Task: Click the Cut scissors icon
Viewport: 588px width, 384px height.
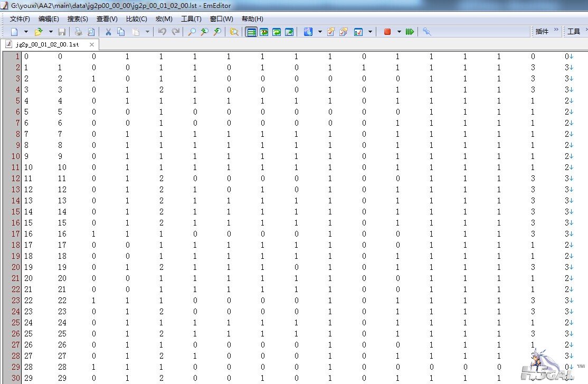Action: pos(108,32)
